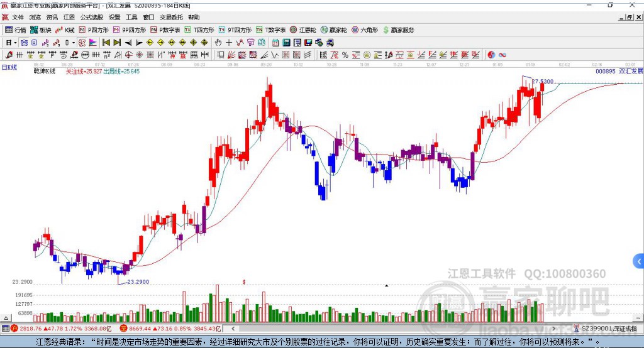
Task: Click the 关注线=25.927 value
Action: click(x=84, y=72)
